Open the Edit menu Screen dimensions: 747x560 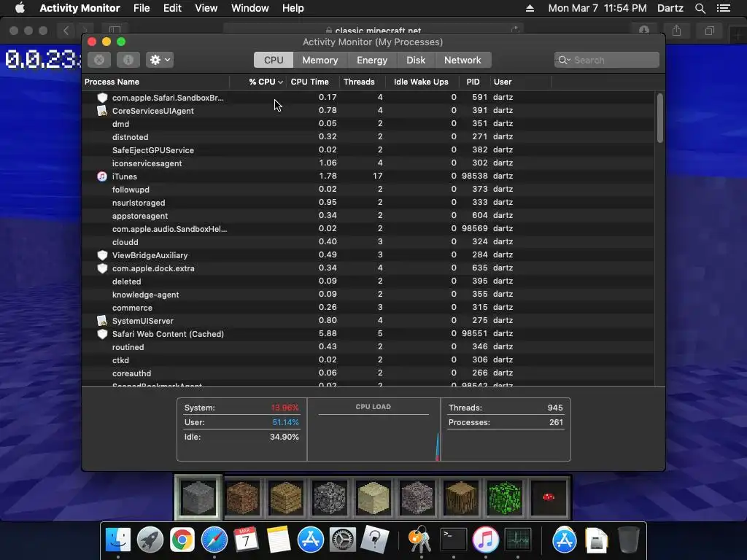tap(172, 8)
